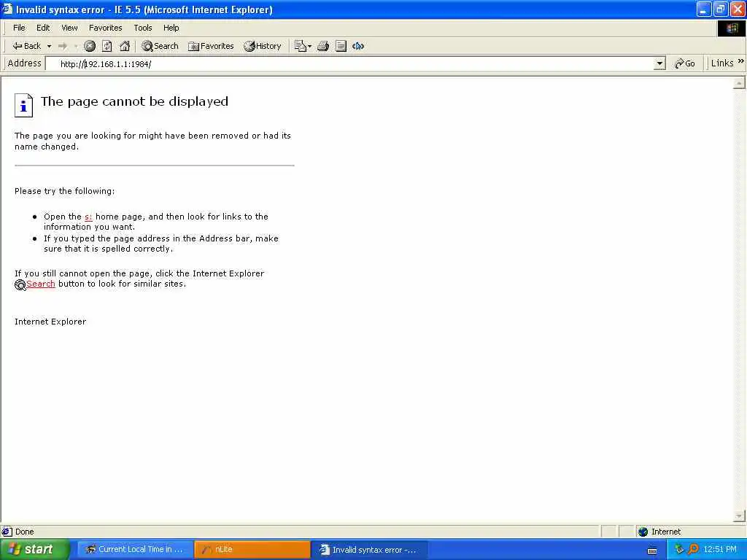Expand the Links toolbar chevron
The width and height of the screenshot is (747, 560).
[741, 61]
